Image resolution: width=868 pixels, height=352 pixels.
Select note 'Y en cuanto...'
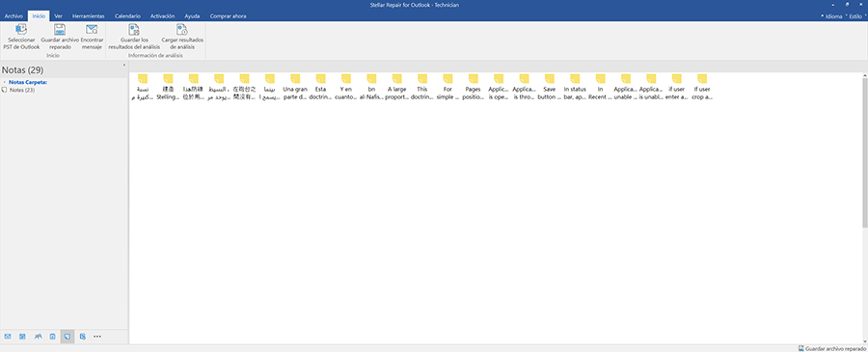[x=346, y=87]
